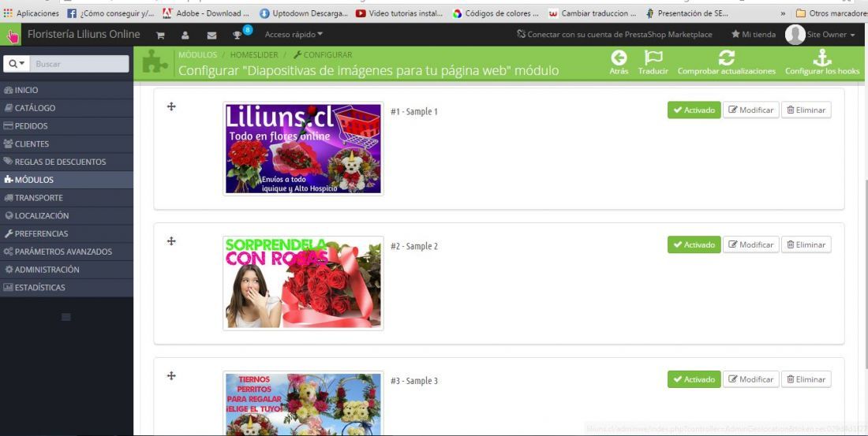This screenshot has width=868, height=436.
Task: Toggle Activado status for Sample 1
Action: coord(694,110)
